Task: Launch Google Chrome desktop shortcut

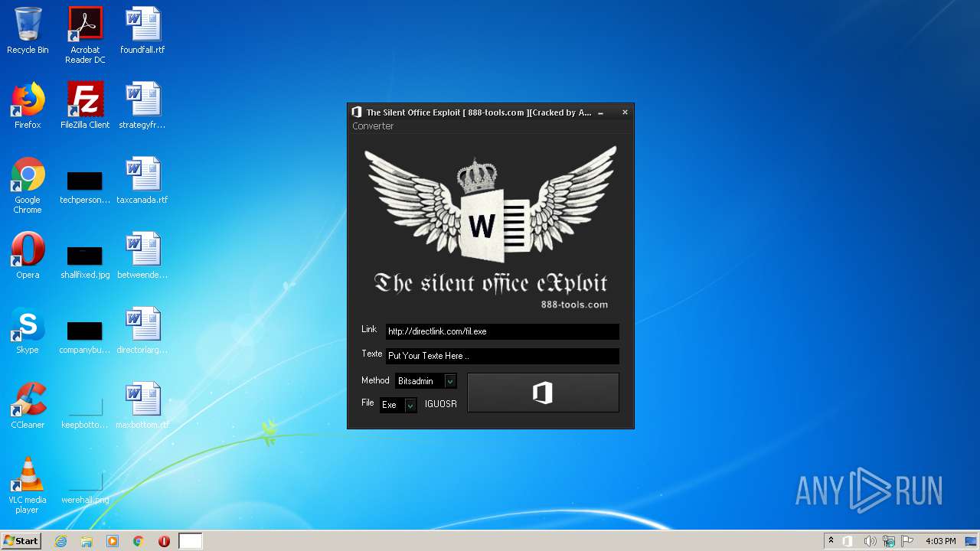Action: [x=28, y=185]
